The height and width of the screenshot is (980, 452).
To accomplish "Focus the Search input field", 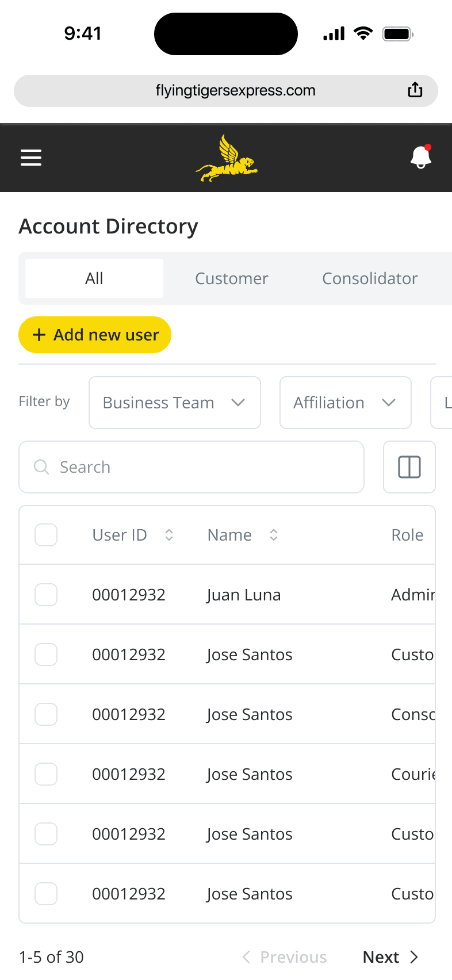I will [191, 467].
